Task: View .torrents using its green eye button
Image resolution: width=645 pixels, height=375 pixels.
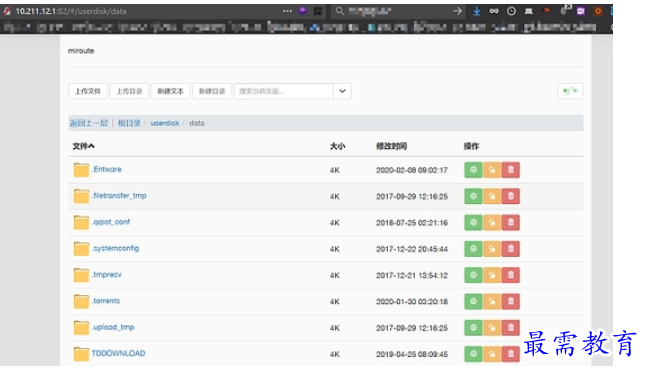Action: [x=473, y=301]
